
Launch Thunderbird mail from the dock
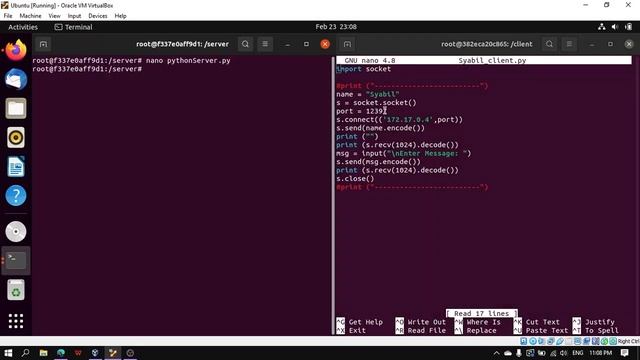point(16,79)
